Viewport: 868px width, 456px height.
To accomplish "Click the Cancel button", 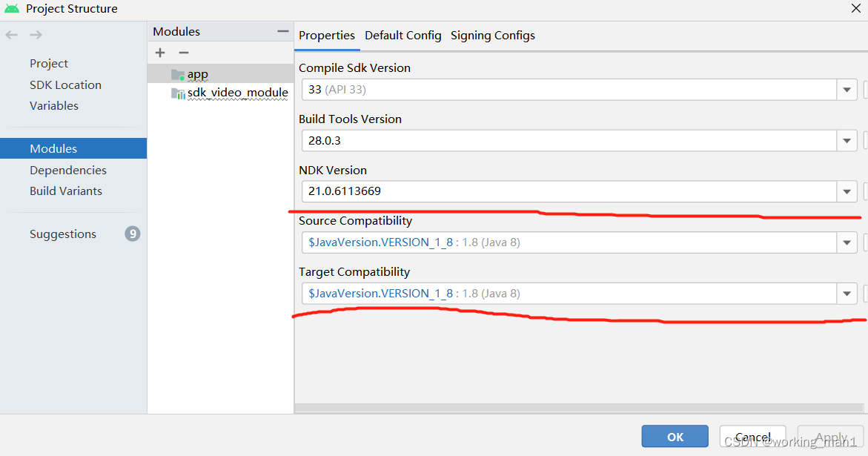I will (x=752, y=437).
